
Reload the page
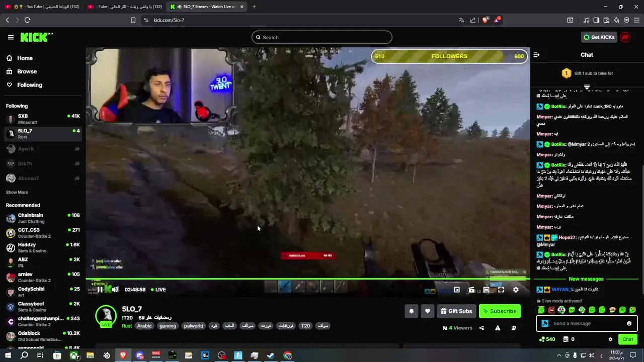coord(27,20)
